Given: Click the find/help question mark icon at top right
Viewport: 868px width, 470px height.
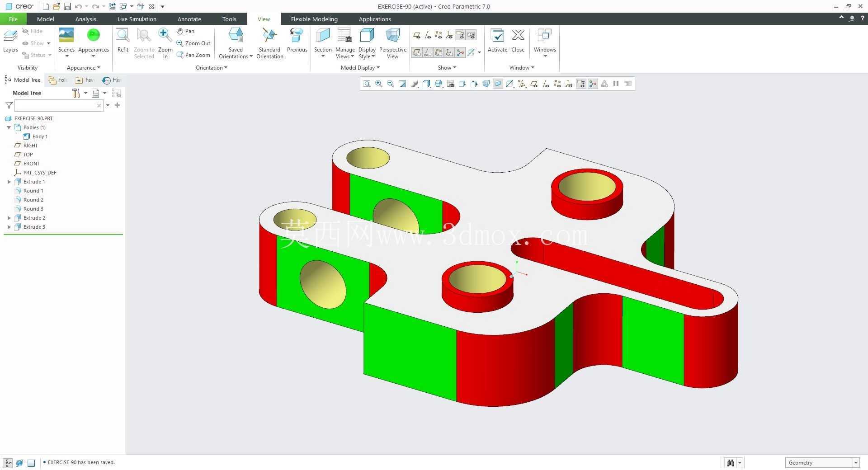Looking at the screenshot, I should coord(862,19).
